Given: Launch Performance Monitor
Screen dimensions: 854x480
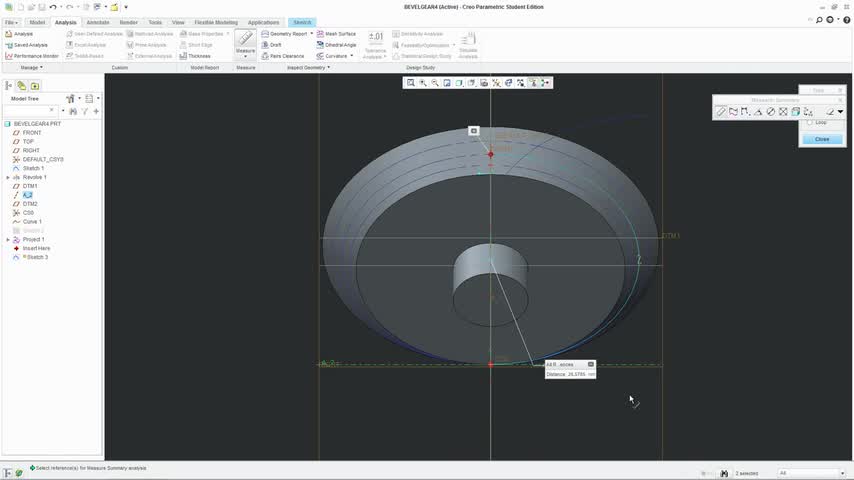Looking at the screenshot, I should (x=32, y=56).
